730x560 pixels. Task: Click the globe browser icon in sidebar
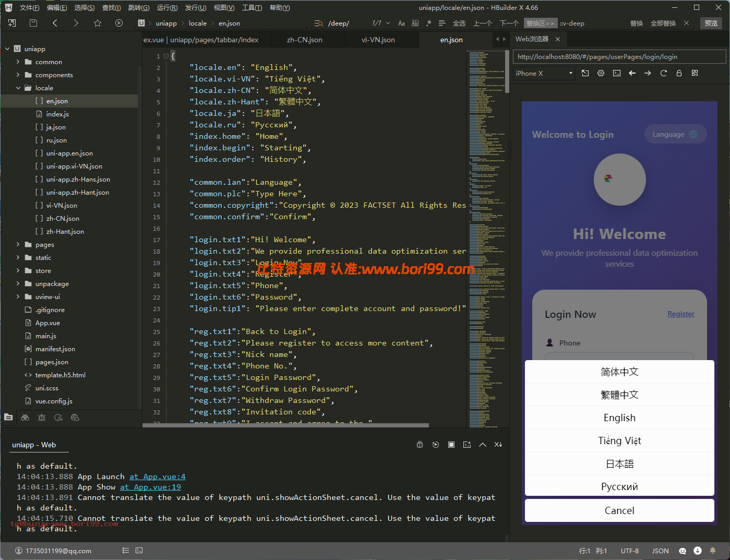pyautogui.click(x=75, y=418)
